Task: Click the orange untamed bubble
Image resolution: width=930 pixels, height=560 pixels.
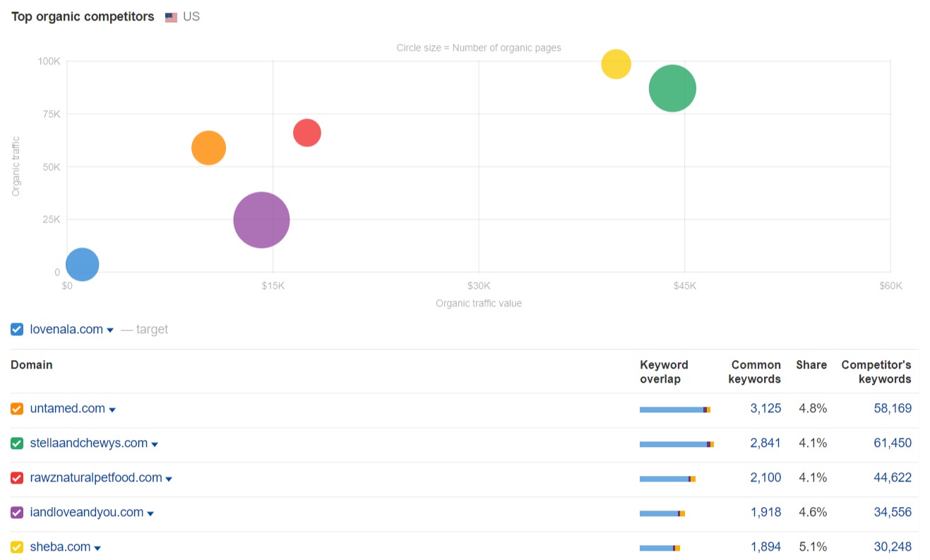Action: click(x=208, y=148)
